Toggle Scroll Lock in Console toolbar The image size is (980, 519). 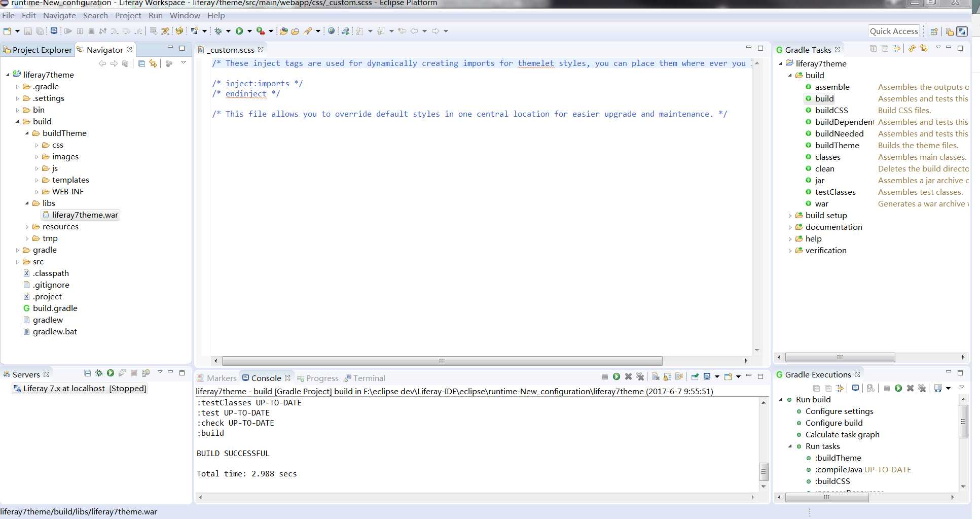[667, 376]
